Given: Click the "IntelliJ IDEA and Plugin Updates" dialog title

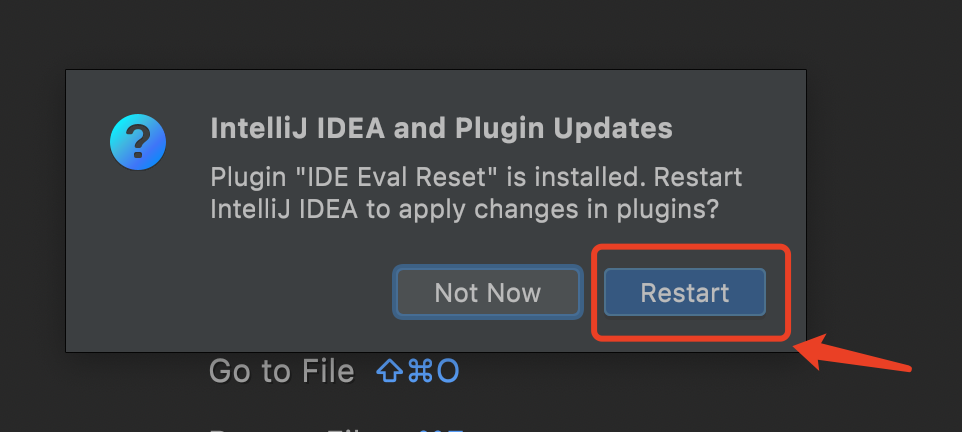Looking at the screenshot, I should (441, 129).
